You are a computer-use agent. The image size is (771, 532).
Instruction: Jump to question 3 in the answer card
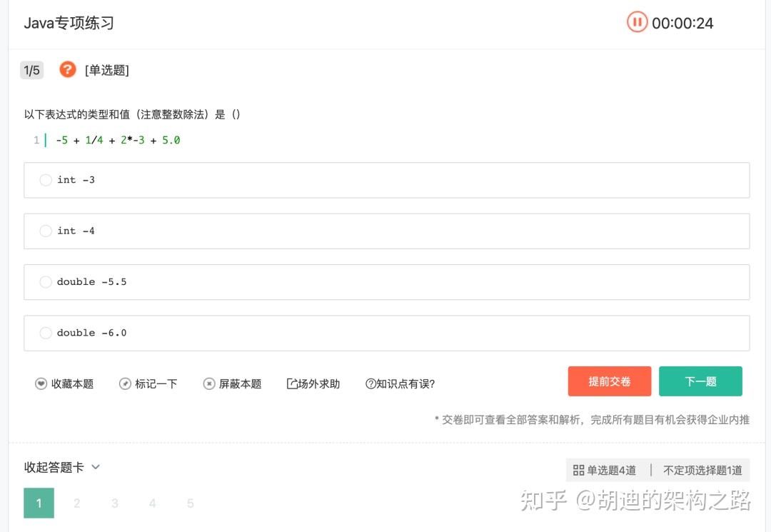pos(114,503)
